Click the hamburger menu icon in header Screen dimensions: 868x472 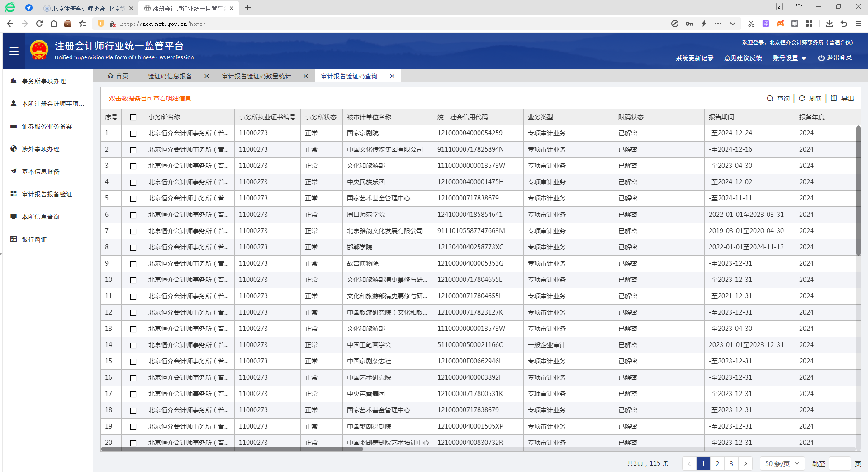[14, 51]
